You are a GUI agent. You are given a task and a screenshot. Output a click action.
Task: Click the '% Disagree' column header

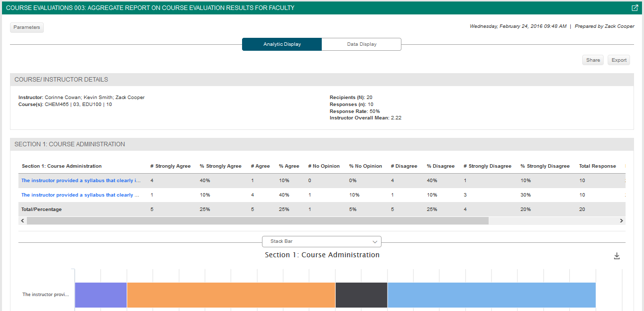(441, 166)
